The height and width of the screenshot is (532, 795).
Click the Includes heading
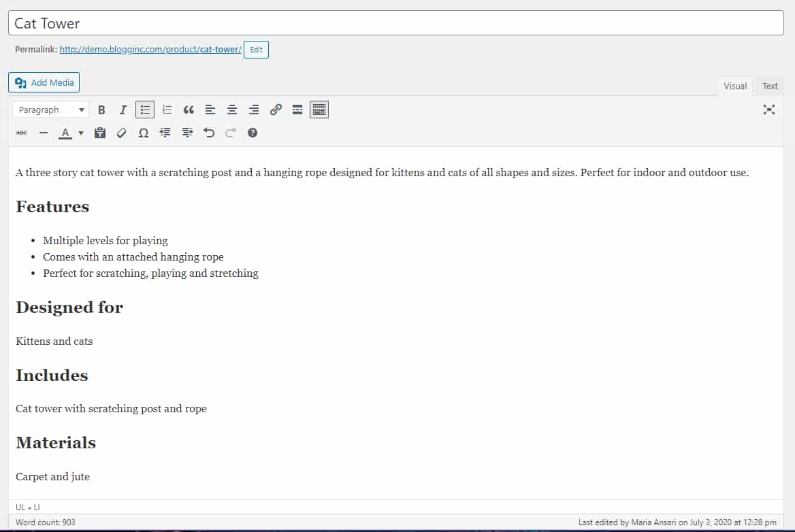tap(52, 376)
